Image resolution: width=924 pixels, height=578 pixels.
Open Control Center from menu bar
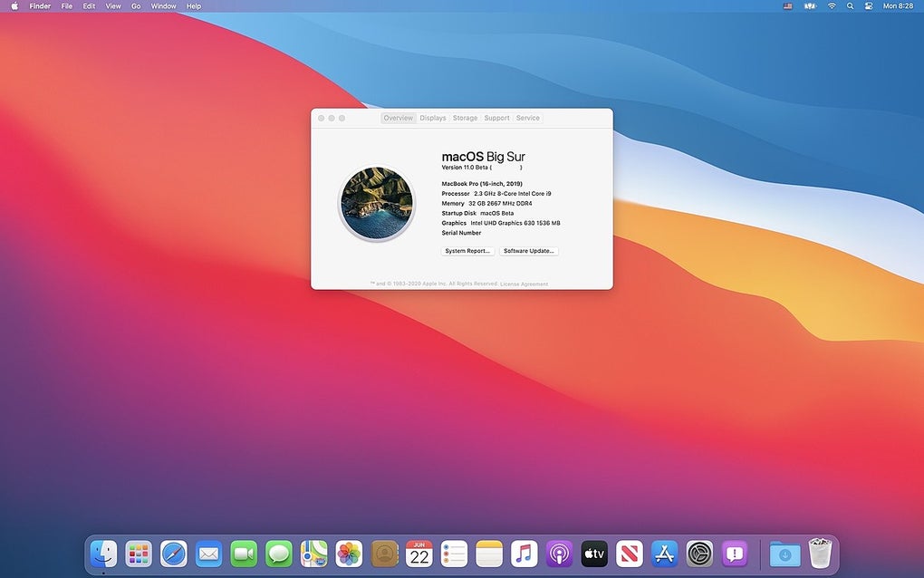[868, 6]
